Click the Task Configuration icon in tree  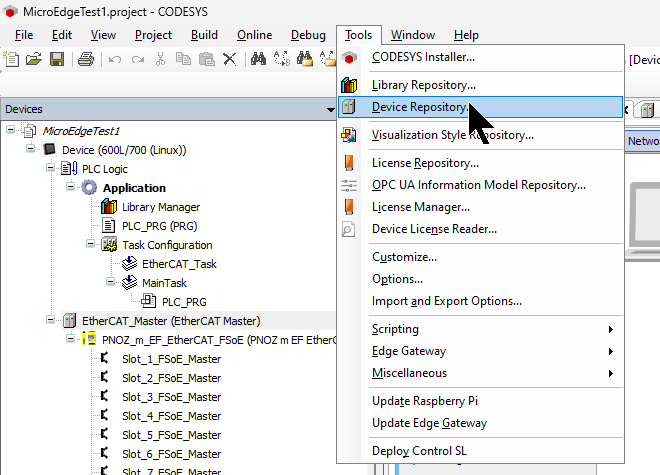click(109, 245)
